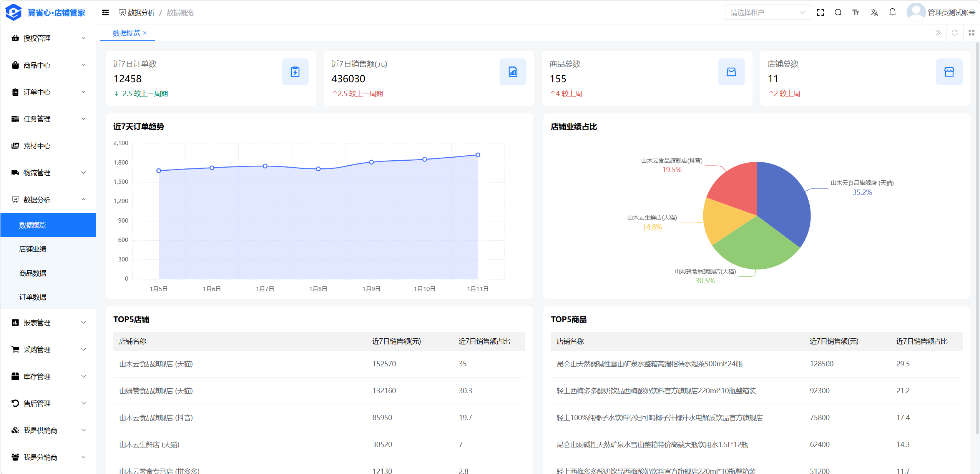The width and height of the screenshot is (980, 474).
Task: Open the 店铺业绩 submenu item
Action: pos(48,249)
